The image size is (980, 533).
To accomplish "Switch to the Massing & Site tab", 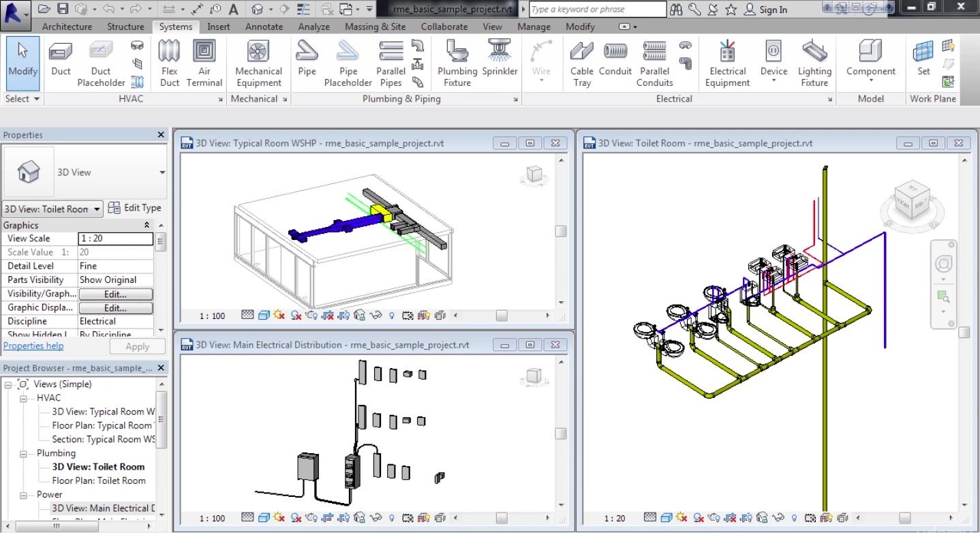I will point(375,27).
